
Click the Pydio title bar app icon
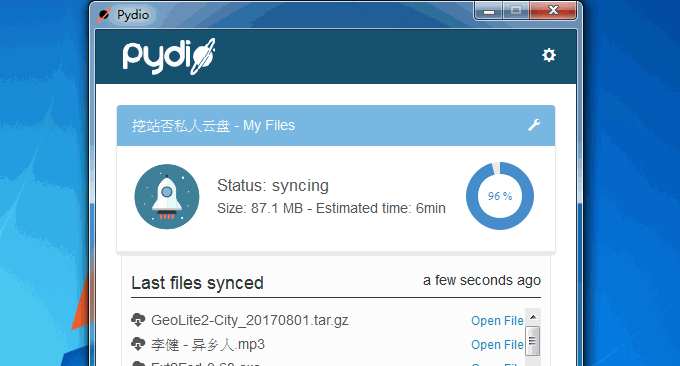click(x=104, y=15)
